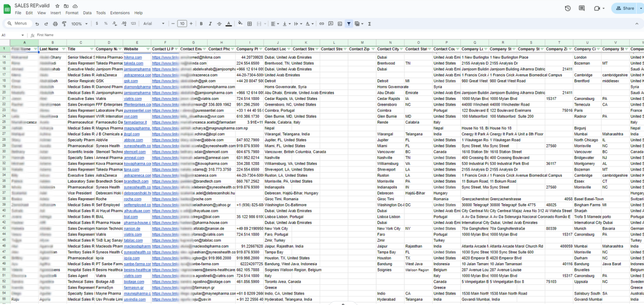Open version history clock icon
The image size is (644, 305).
tap(567, 8)
